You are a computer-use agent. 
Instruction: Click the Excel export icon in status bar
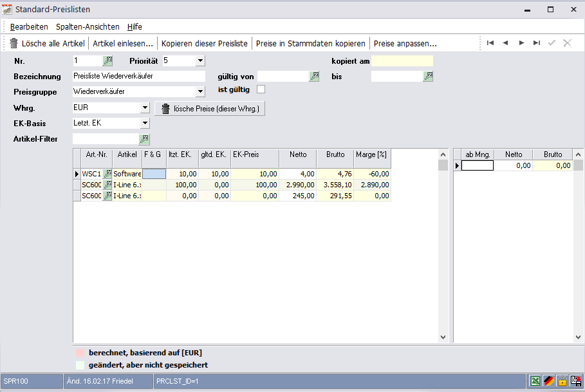pos(534,381)
